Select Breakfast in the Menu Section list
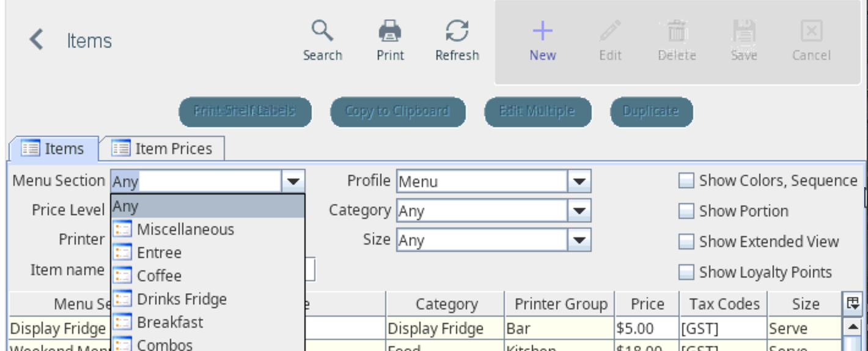 [x=208, y=322]
